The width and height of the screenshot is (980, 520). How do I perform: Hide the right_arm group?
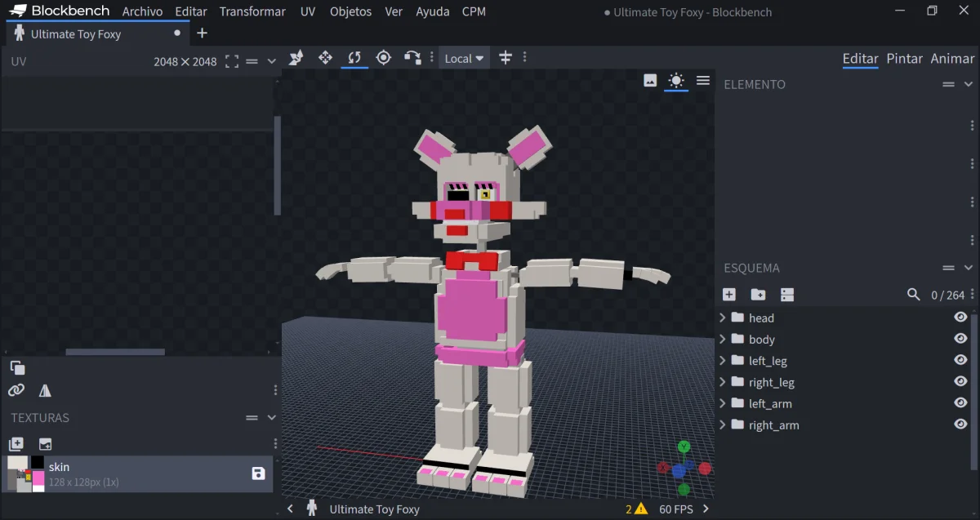tap(960, 424)
